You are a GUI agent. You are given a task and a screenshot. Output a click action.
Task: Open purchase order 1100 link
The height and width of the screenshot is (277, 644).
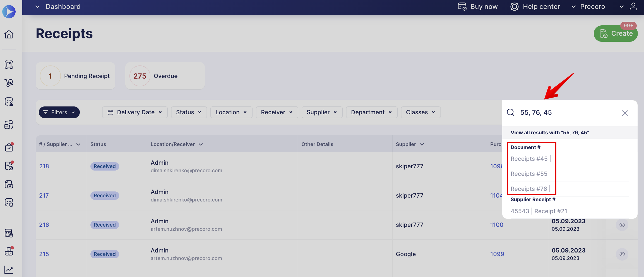pyautogui.click(x=497, y=225)
